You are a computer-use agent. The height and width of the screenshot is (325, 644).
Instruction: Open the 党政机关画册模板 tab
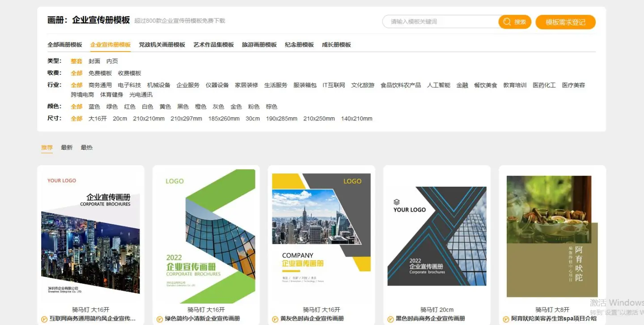coord(162,45)
